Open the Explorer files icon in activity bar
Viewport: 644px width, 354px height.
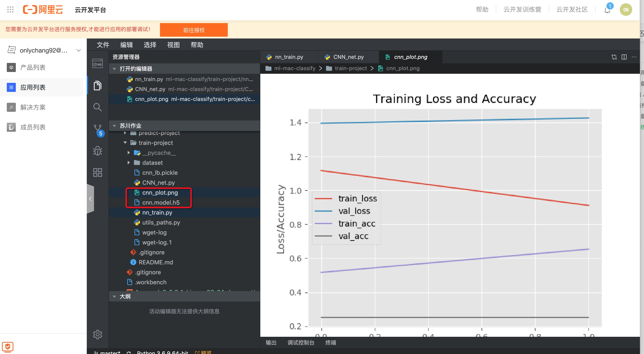coord(97,86)
